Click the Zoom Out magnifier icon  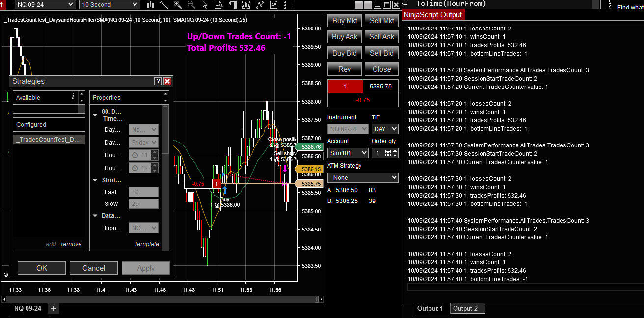(191, 5)
